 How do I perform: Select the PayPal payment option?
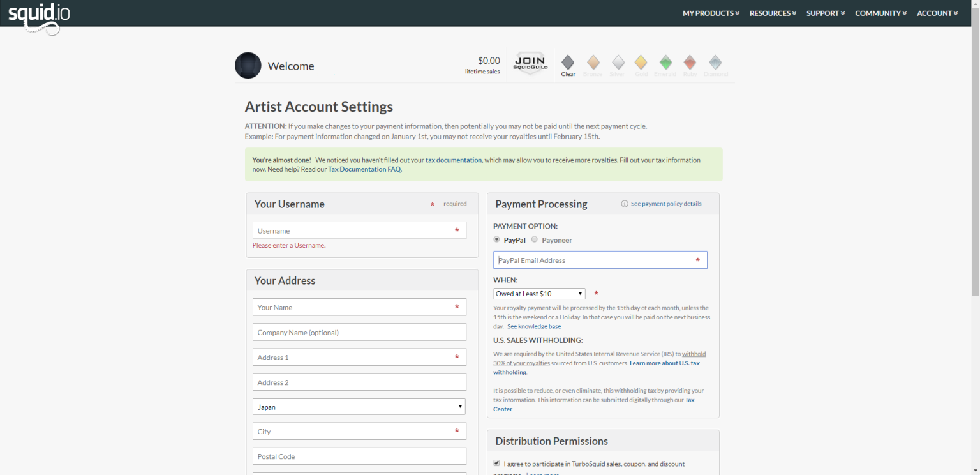click(x=497, y=239)
